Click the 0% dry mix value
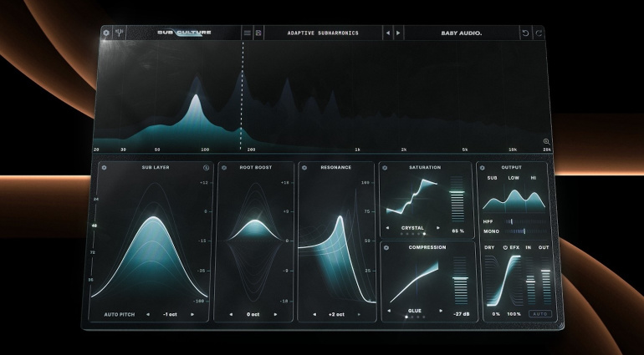 click(496, 314)
